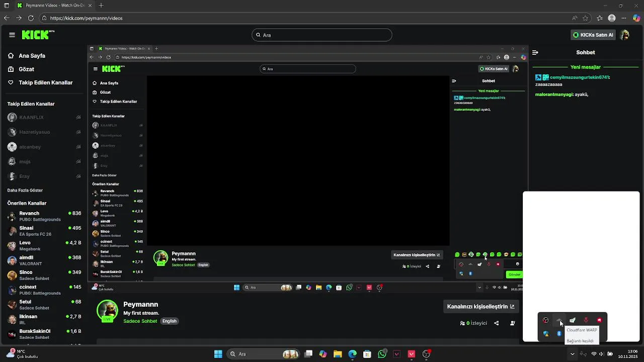644x362 pixels.
Task: Open the ikinsan IRL channel
Action: 44,319
